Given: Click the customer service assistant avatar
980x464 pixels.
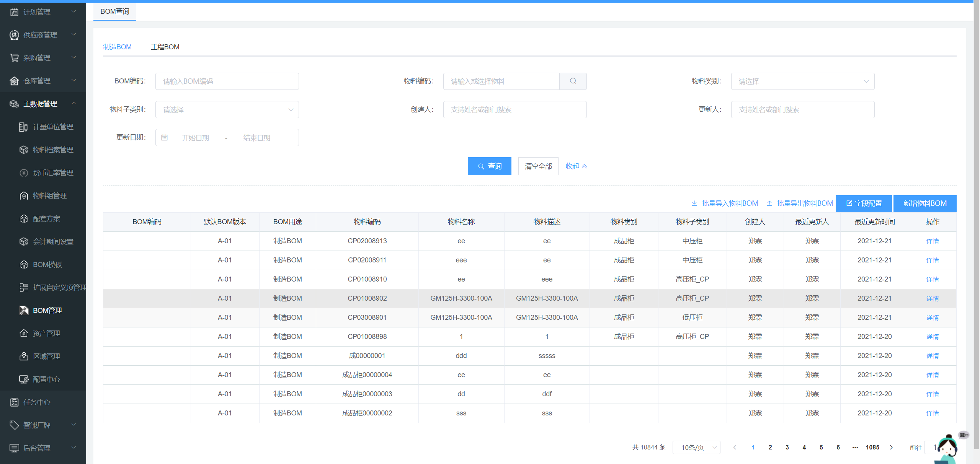Looking at the screenshot, I should 948,449.
